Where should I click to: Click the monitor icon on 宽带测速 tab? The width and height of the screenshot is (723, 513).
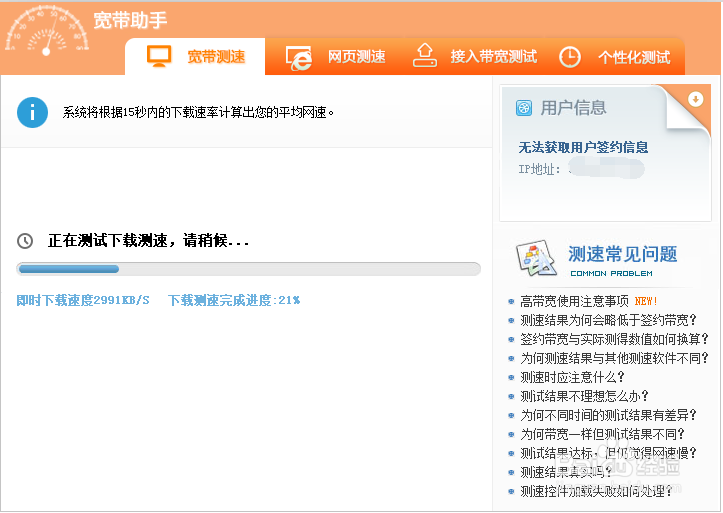click(x=159, y=56)
